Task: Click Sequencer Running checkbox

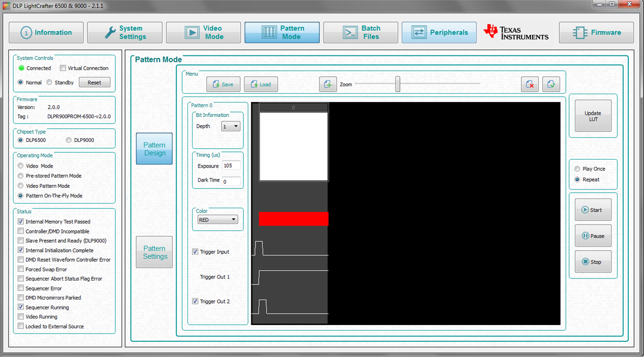Action: [21, 307]
